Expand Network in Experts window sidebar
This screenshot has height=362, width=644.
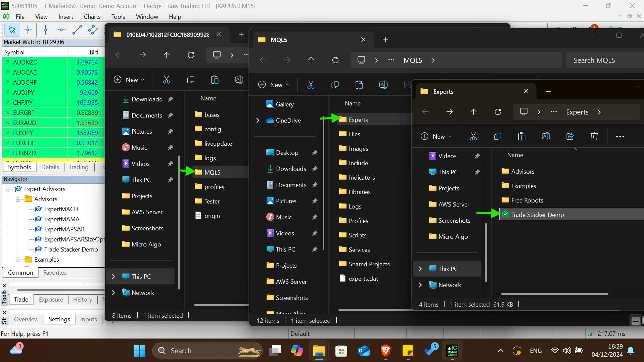click(420, 285)
